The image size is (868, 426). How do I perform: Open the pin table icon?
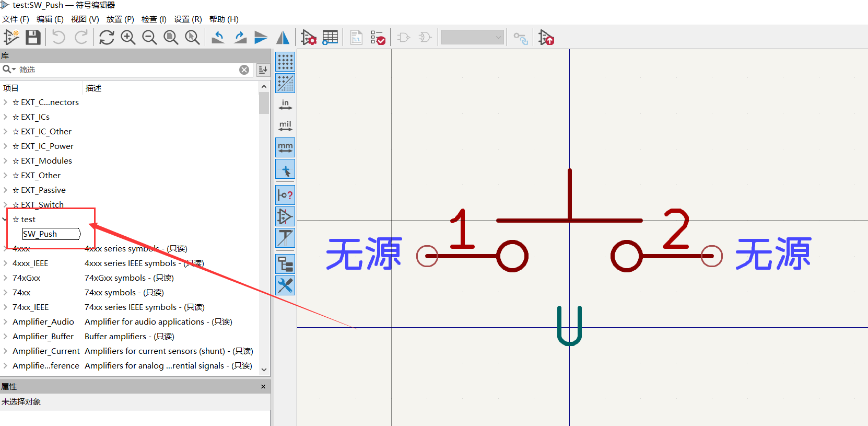pos(330,38)
